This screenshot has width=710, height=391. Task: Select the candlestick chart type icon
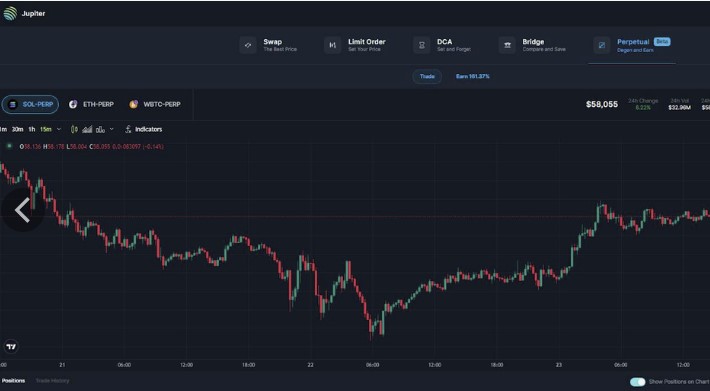[74, 129]
